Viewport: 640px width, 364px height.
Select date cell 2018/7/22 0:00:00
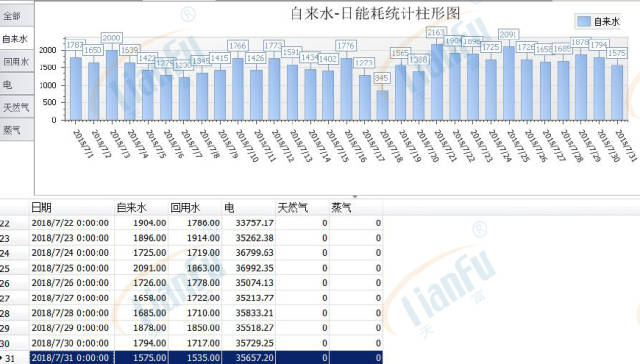coord(72,223)
